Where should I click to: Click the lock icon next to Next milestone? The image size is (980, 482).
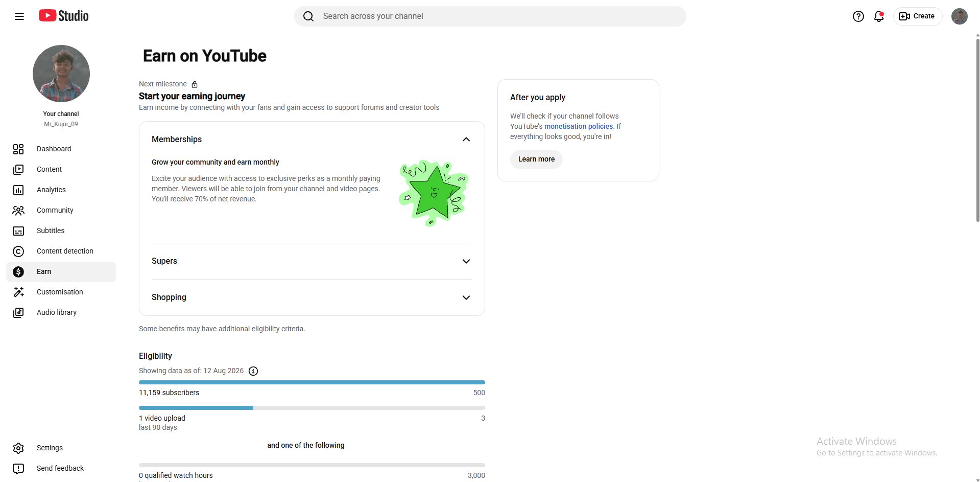point(195,84)
